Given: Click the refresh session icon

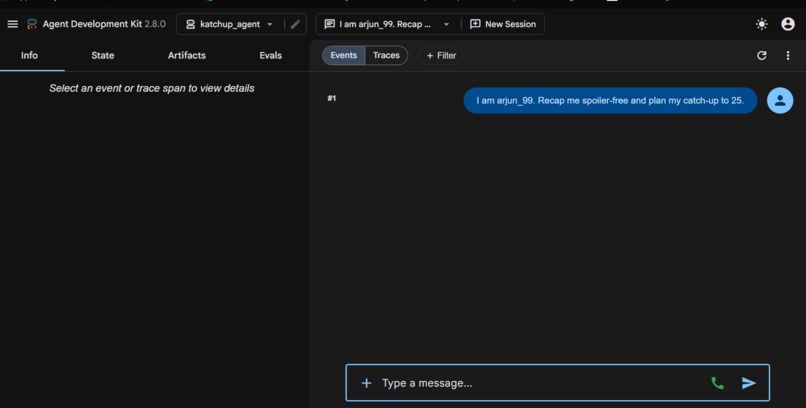Looking at the screenshot, I should pos(762,55).
